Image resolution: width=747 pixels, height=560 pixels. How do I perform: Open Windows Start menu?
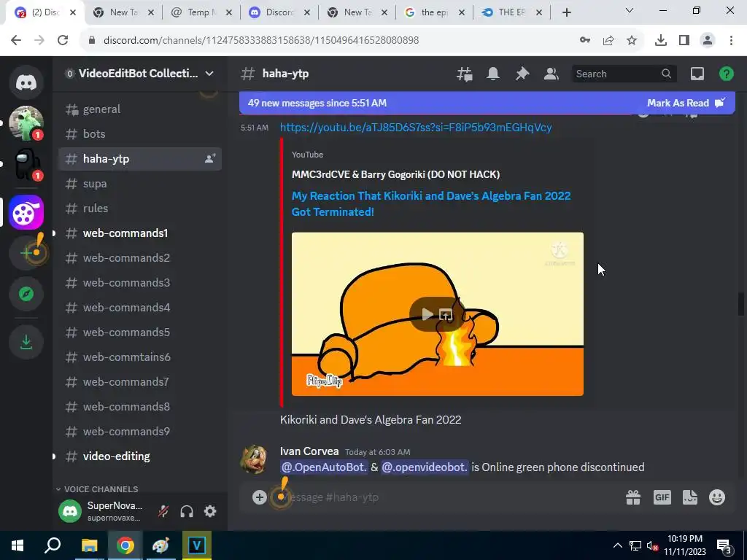18,545
